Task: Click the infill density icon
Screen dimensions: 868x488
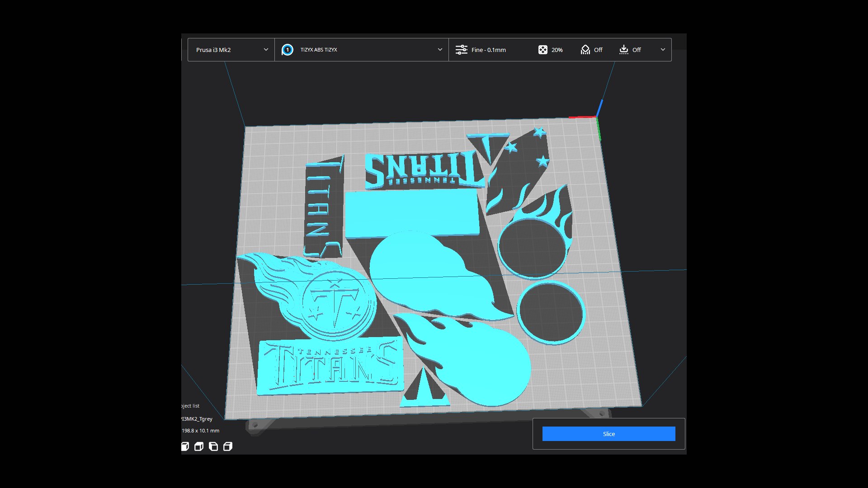Action: (542, 50)
